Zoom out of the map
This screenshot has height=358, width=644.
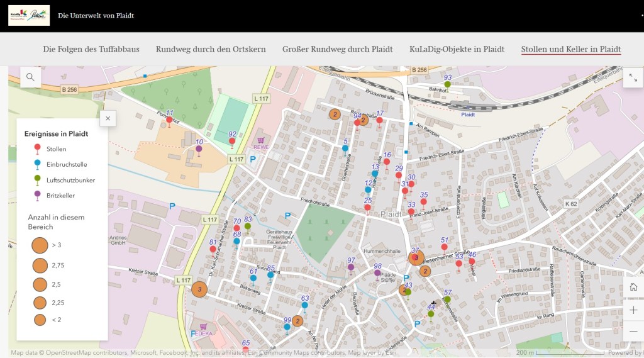[x=633, y=331]
